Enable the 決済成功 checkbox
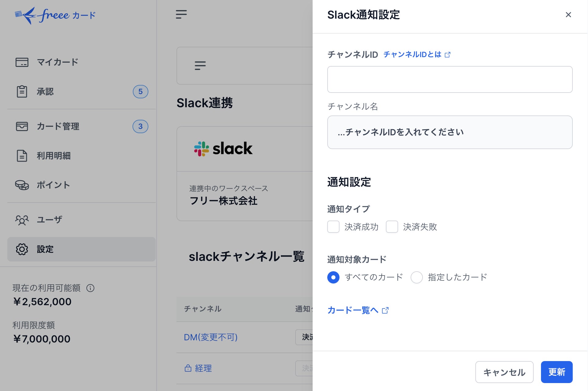This screenshot has width=588, height=391. [333, 227]
